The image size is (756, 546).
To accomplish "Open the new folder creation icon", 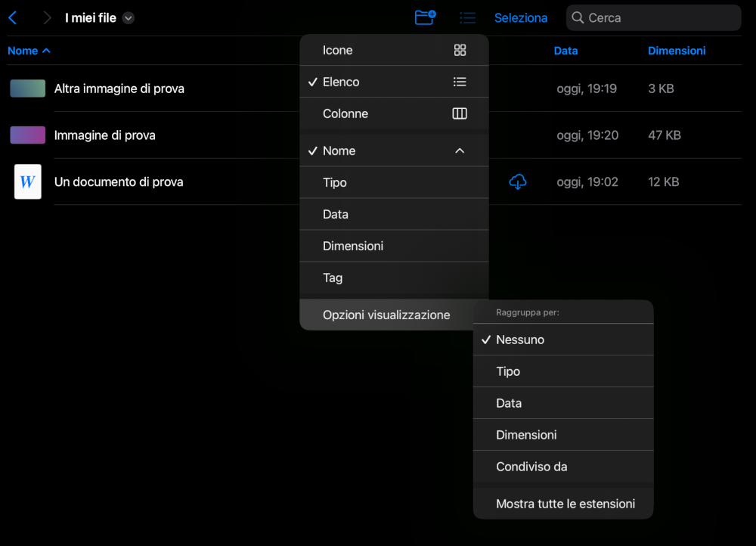I will pyautogui.click(x=425, y=17).
